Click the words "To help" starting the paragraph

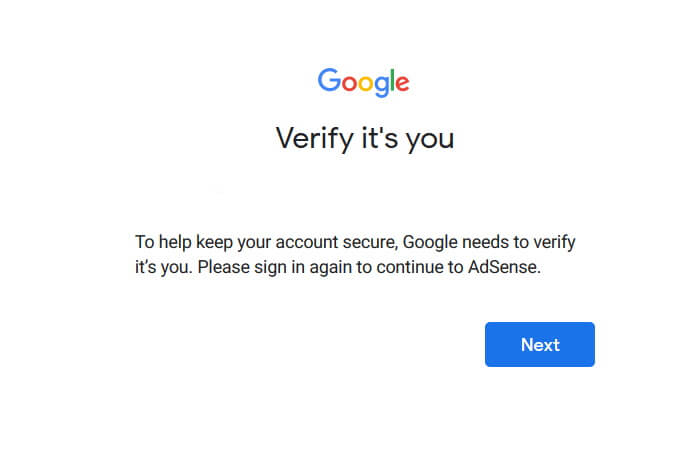162,243
